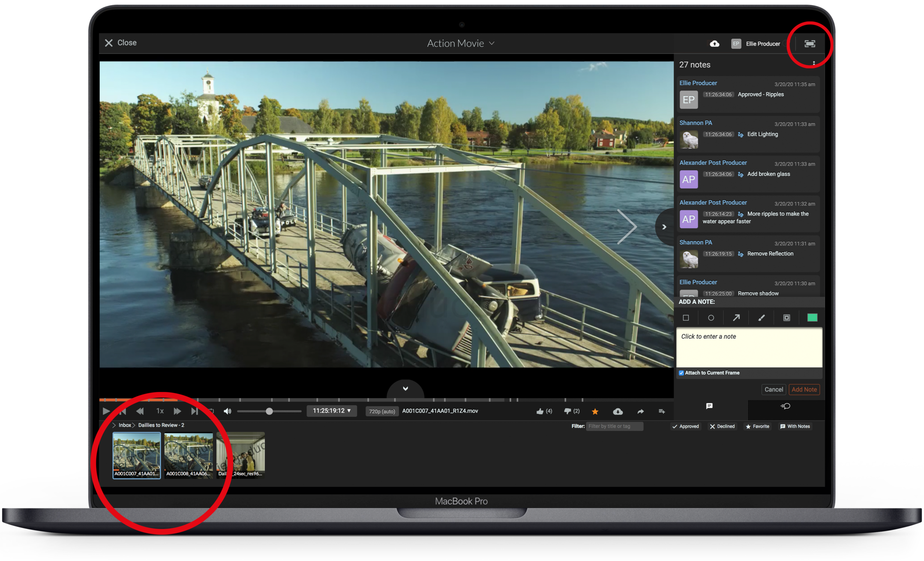Screen dimensions: 924x561
Task: Download the clip with cloud icon
Action: (x=618, y=411)
